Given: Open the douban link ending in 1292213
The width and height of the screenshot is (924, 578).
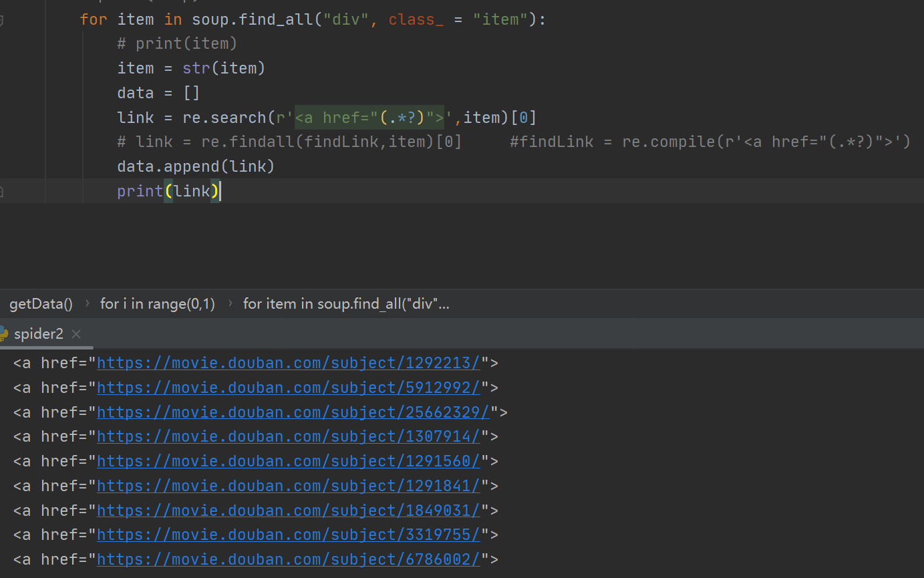Looking at the screenshot, I should (x=289, y=364).
